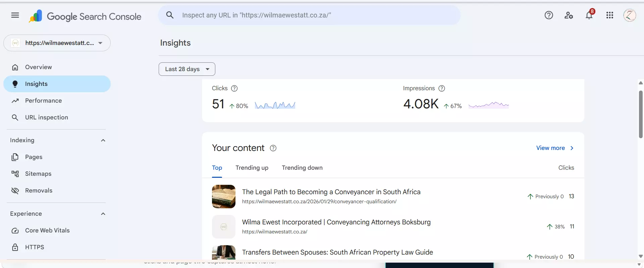
Task: Click the Transfers Between Spouses thumbnail
Action: tap(224, 252)
